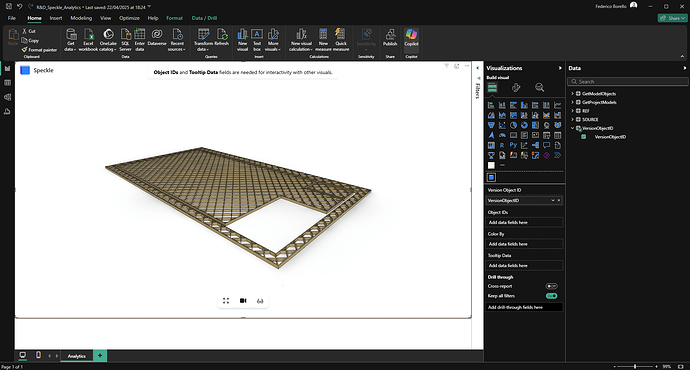
Task: Click the zoom slider in status bar
Action: [x=635, y=366]
